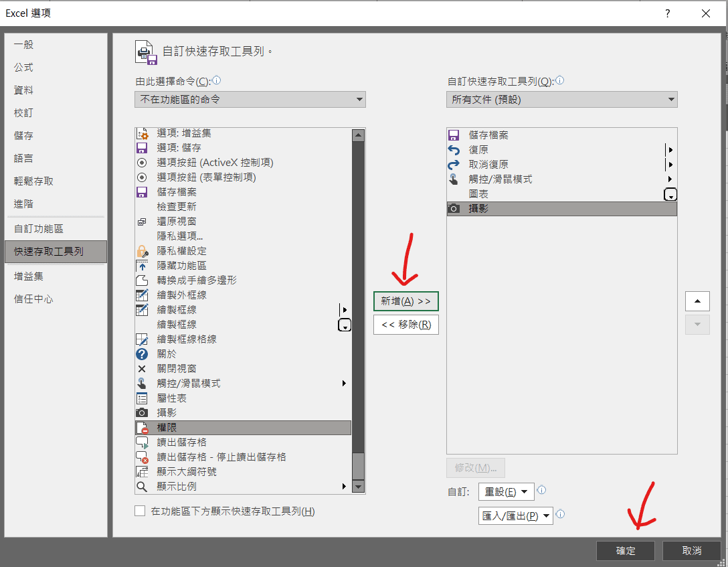Move 攝影 up with the up arrow button
Viewport: 728px width, 567px height.
pyautogui.click(x=697, y=301)
